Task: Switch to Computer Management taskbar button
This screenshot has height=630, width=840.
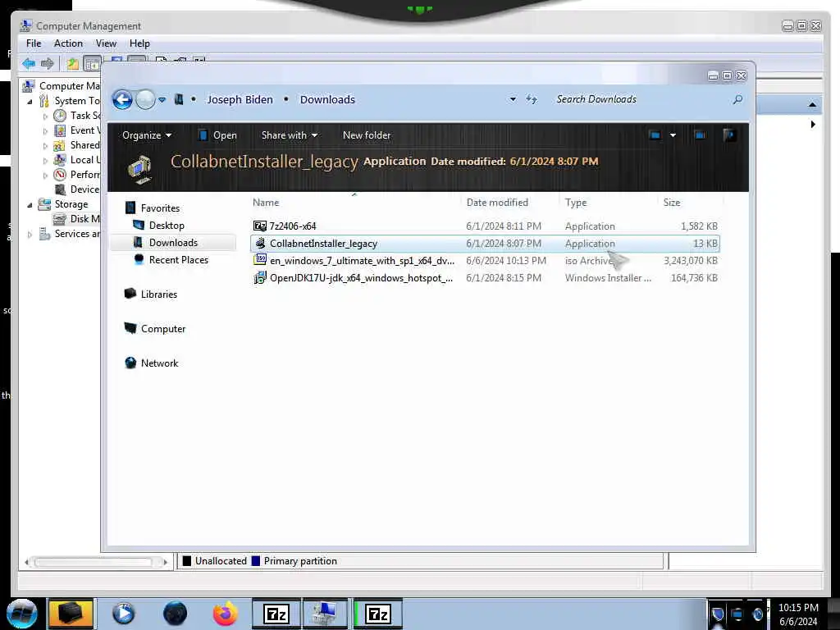Action: pos(325,614)
